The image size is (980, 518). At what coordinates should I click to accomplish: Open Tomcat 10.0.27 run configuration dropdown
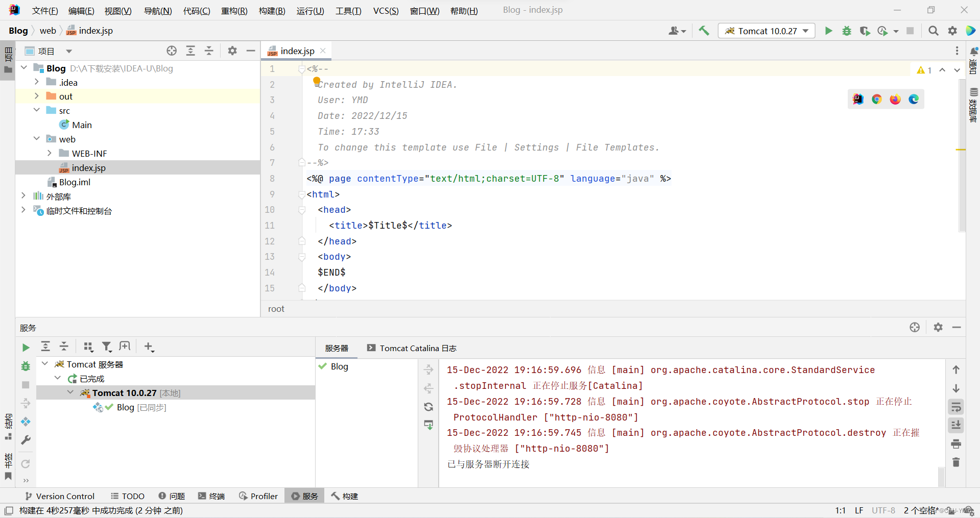tap(767, 31)
